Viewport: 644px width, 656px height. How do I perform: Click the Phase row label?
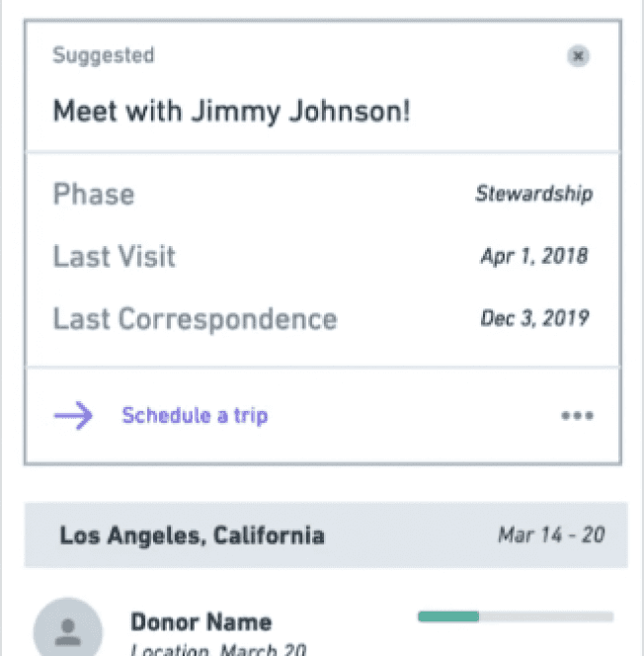pyautogui.click(x=94, y=194)
